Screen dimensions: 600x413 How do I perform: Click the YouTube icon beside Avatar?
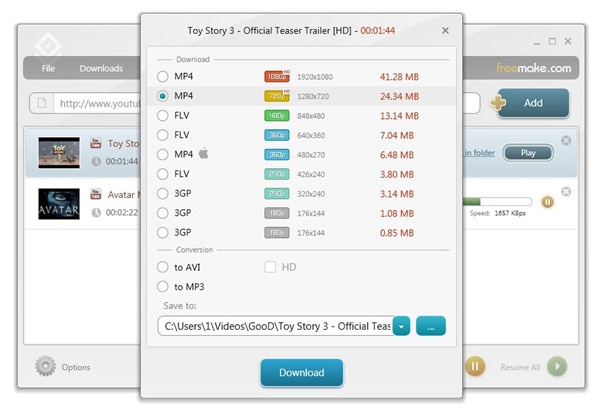(x=96, y=194)
